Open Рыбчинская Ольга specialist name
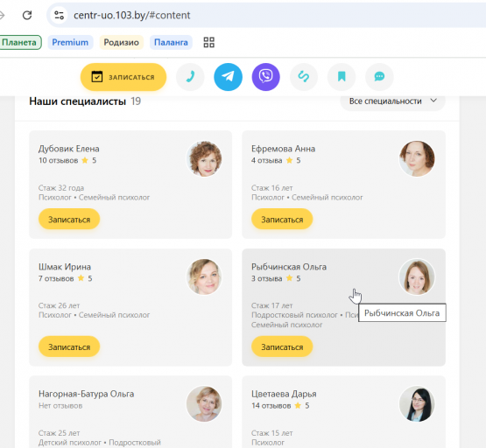Image resolution: width=486 pixels, height=448 pixels. 289,267
